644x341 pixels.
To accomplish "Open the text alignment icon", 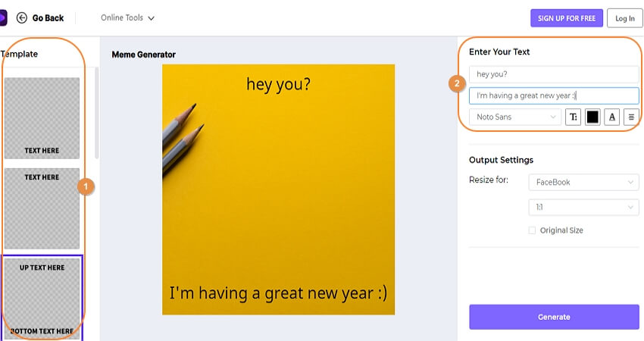I will pyautogui.click(x=631, y=117).
